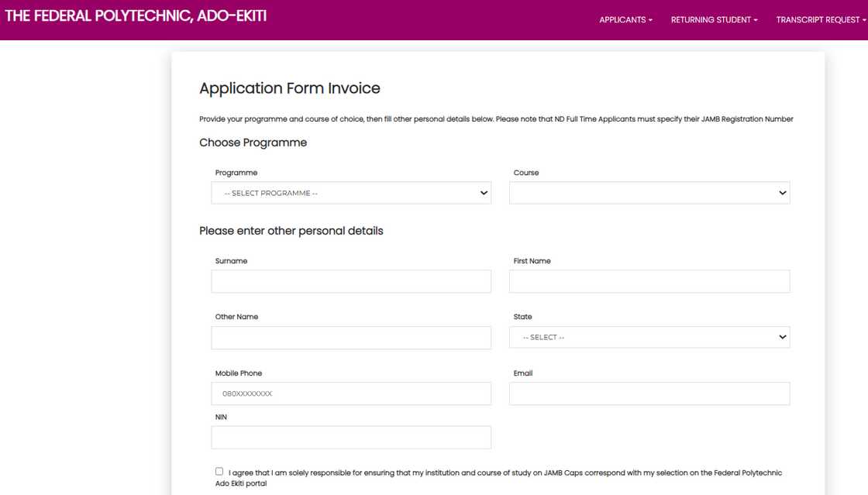Focus the First Name input
The width and height of the screenshot is (868, 495).
click(x=649, y=281)
